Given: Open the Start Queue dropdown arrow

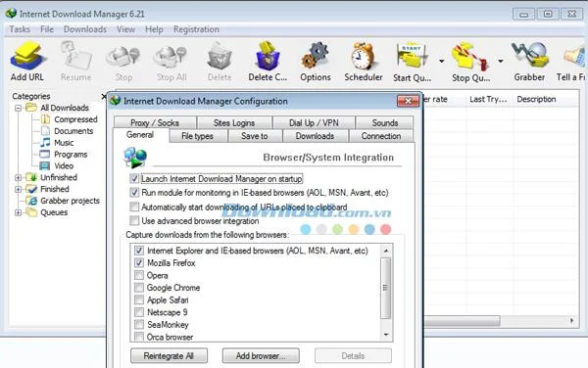Looking at the screenshot, I should pyautogui.click(x=441, y=61).
